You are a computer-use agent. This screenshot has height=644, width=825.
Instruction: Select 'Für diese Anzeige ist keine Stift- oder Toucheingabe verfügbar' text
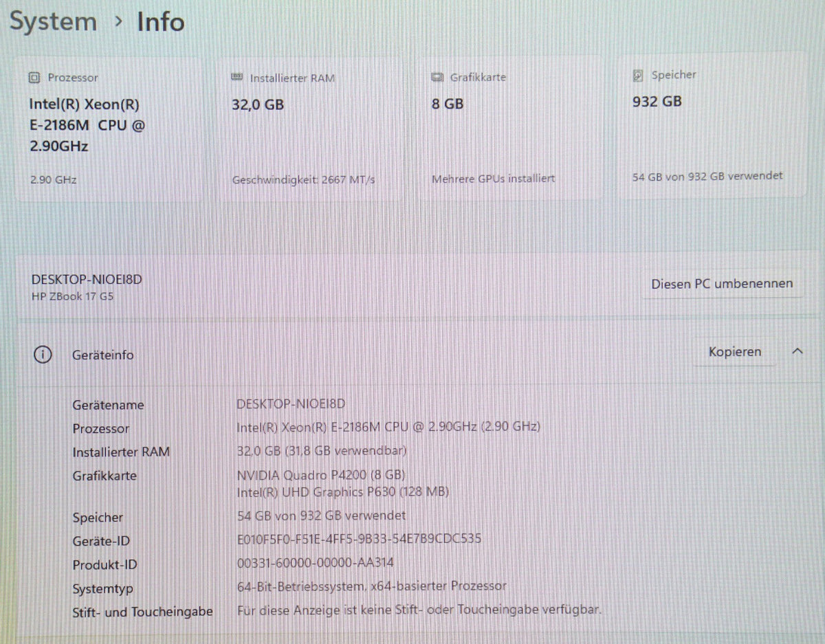419,610
